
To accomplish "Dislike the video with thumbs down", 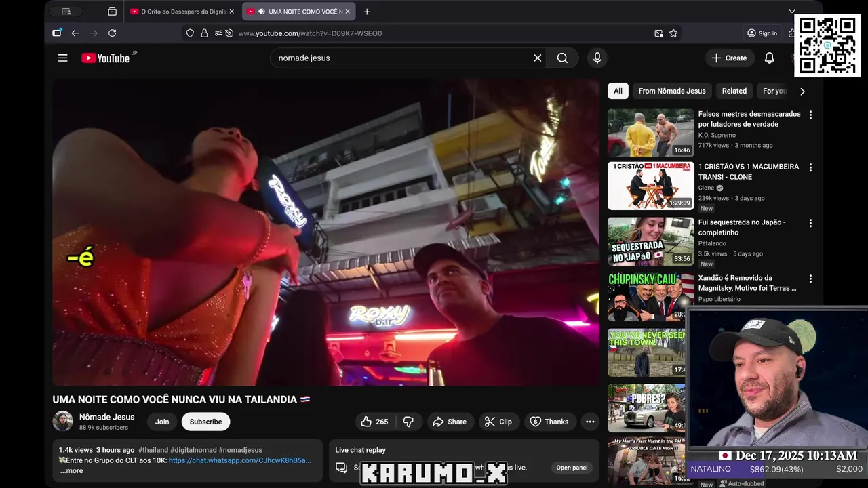I will pos(408,422).
